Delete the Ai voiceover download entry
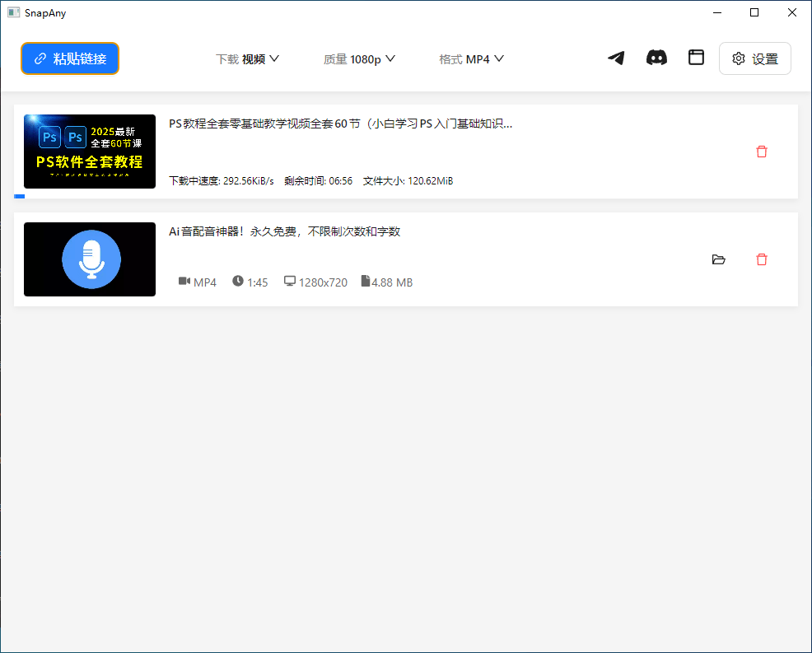The height and width of the screenshot is (653, 812). tap(761, 259)
